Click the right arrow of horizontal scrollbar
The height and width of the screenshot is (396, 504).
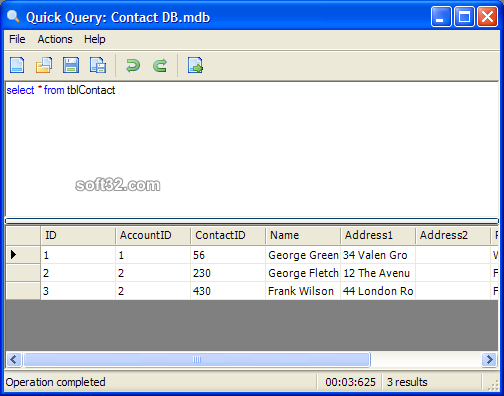[490, 360]
